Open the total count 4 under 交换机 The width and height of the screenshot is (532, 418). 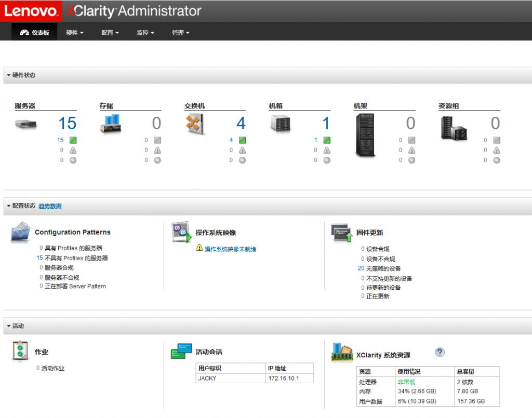coord(241,123)
